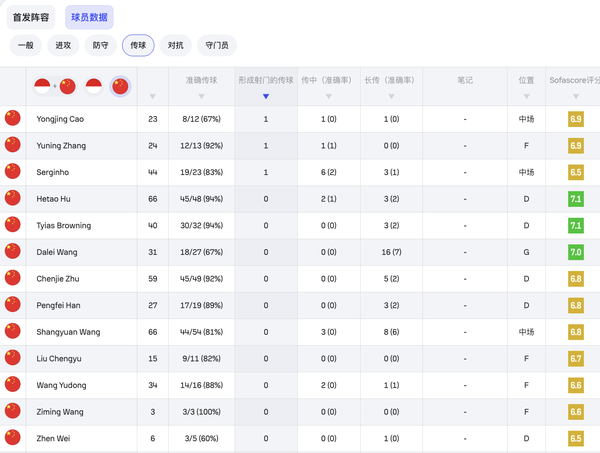The width and height of the screenshot is (600, 453).
Task: Open Shangyuan Wang player link
Action: click(x=68, y=332)
